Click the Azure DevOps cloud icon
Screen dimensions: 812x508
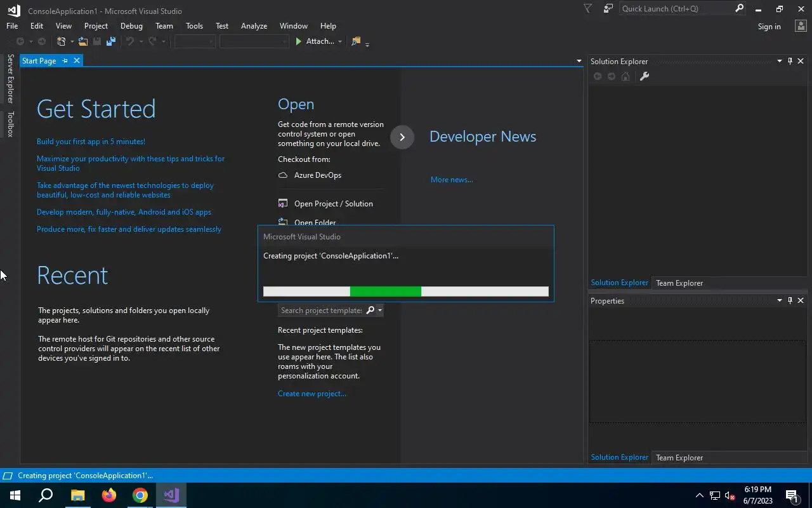tap(283, 175)
